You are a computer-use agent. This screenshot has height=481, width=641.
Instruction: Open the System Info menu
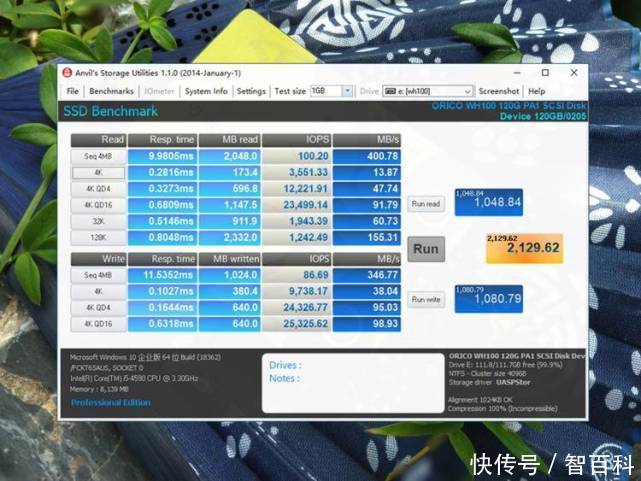click(x=206, y=91)
